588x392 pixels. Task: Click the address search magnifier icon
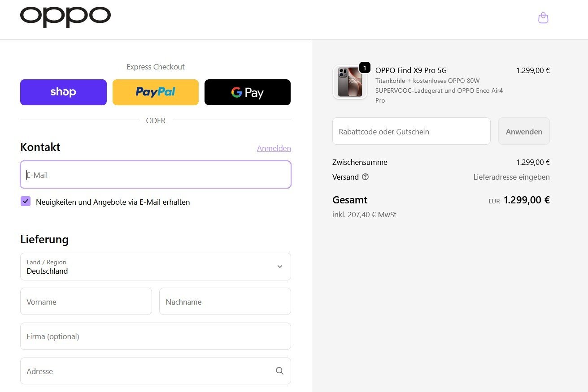pyautogui.click(x=279, y=371)
